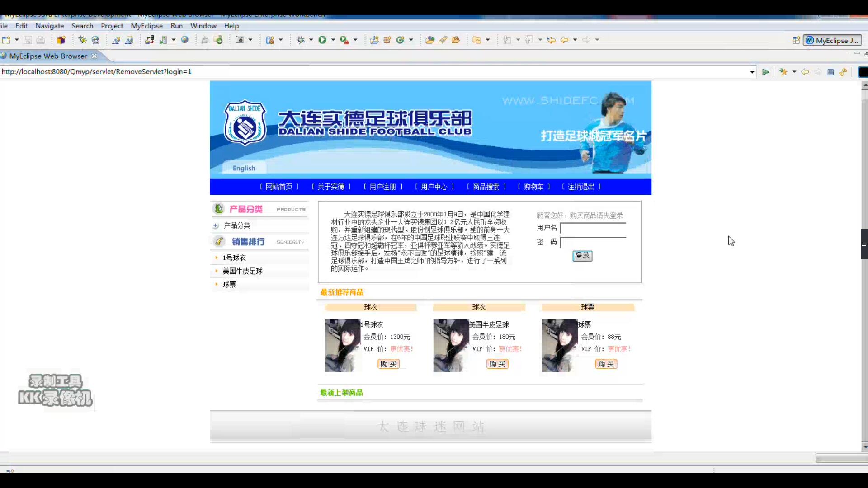Click the URL address field

point(374,72)
